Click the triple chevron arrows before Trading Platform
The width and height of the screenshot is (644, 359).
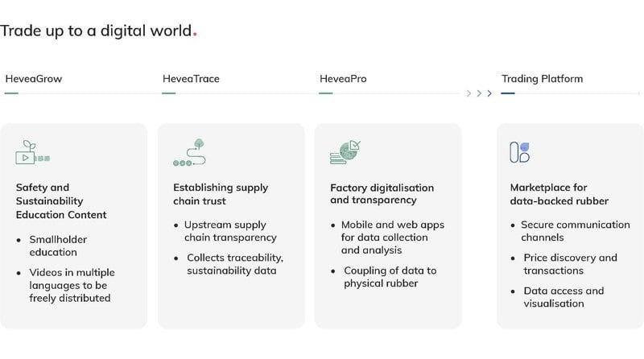click(x=479, y=93)
